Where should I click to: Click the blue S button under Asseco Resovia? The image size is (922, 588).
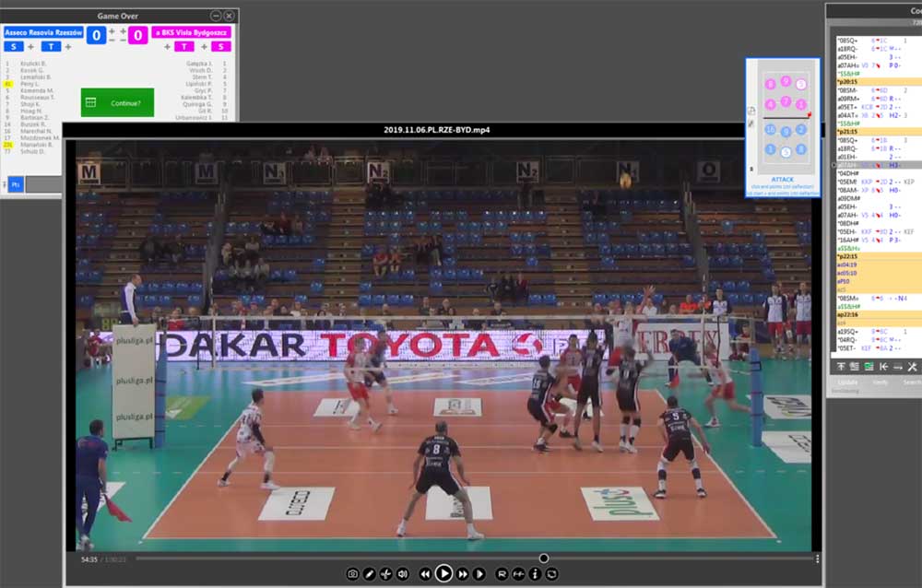tap(13, 46)
